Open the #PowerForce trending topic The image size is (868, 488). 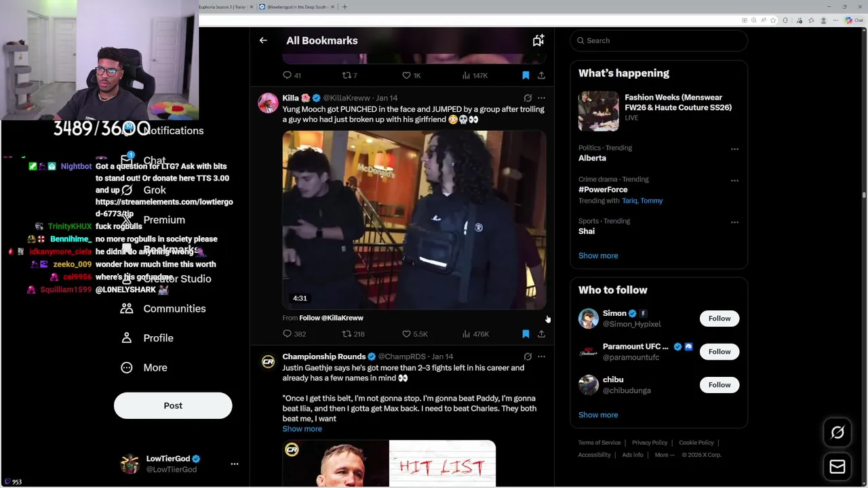tap(603, 190)
